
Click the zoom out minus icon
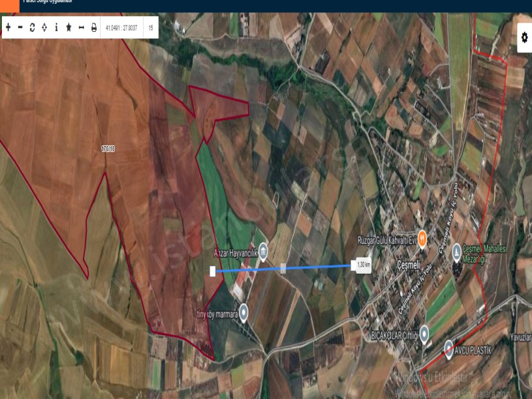pos(20,27)
